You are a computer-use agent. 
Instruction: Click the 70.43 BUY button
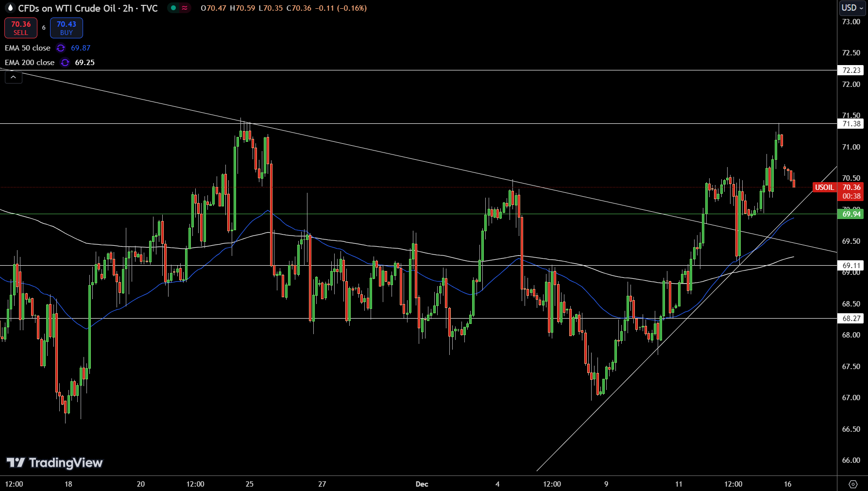coord(67,28)
